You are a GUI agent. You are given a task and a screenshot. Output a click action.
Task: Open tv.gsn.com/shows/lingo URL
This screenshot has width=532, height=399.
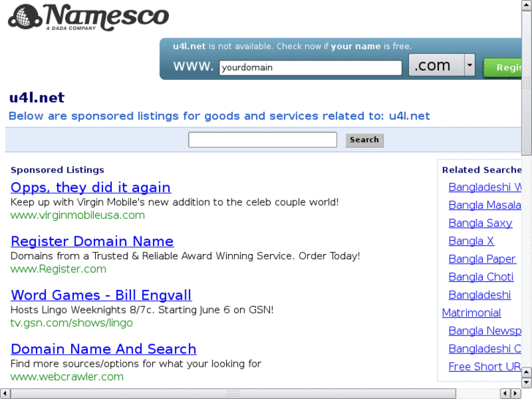coord(72,323)
